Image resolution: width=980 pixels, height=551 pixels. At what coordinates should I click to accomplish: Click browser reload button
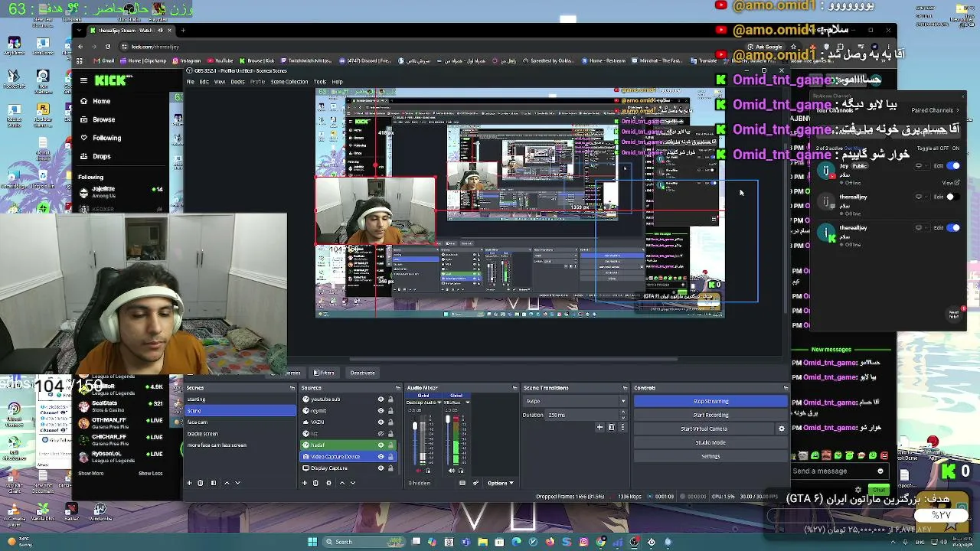107,47
